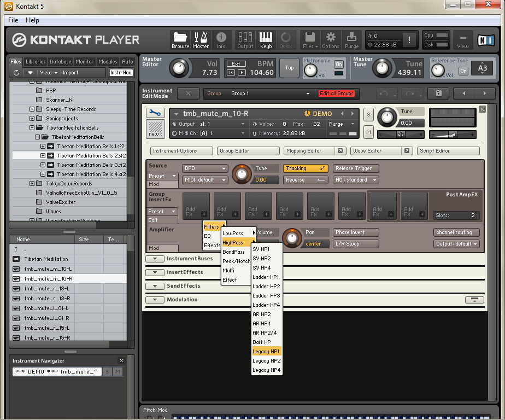
Task: Toggle the Release Trigger button
Action: tap(356, 168)
